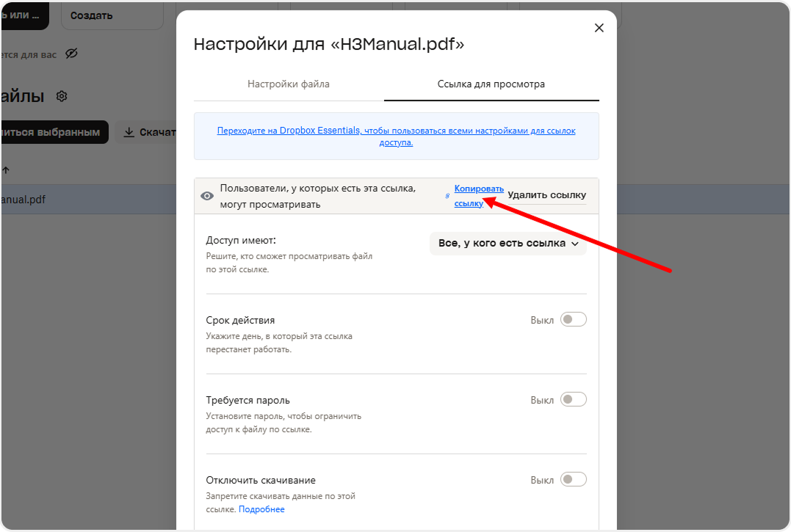Click the Создать button

tap(112, 15)
